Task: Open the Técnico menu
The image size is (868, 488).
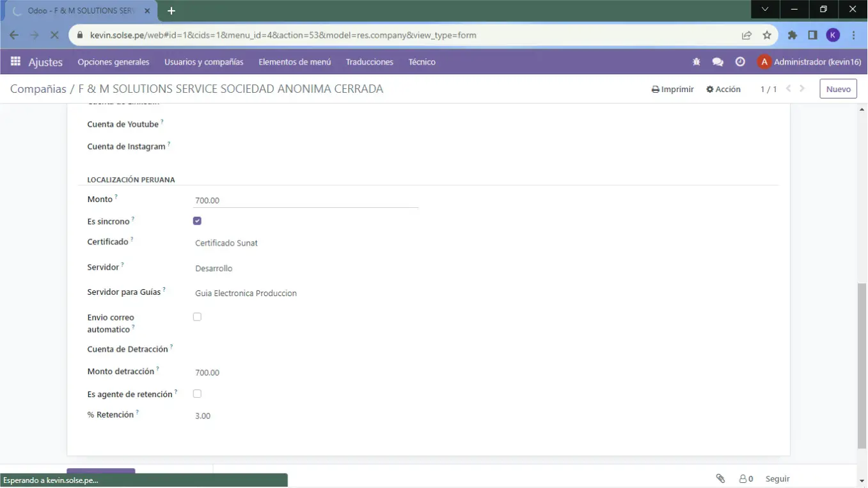Action: (422, 62)
